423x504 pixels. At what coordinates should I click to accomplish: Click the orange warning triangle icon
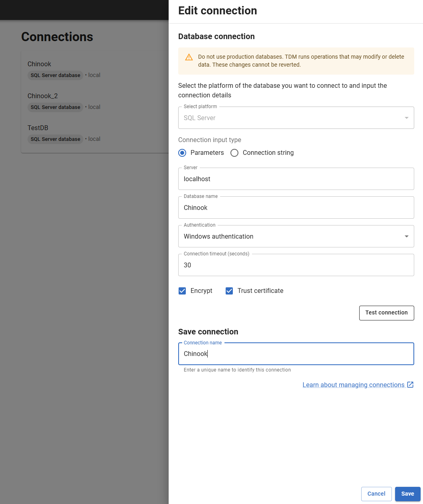pyautogui.click(x=189, y=57)
